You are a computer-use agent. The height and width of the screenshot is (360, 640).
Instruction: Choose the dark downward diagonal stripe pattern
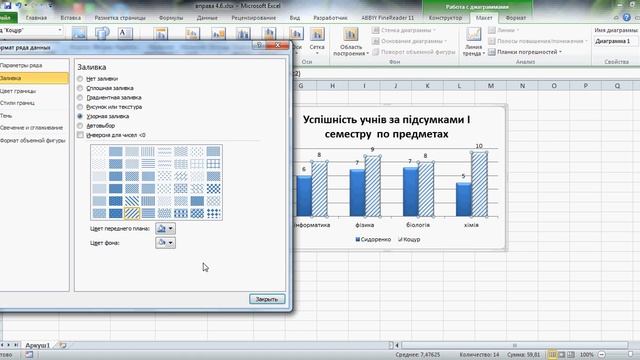tap(132, 201)
